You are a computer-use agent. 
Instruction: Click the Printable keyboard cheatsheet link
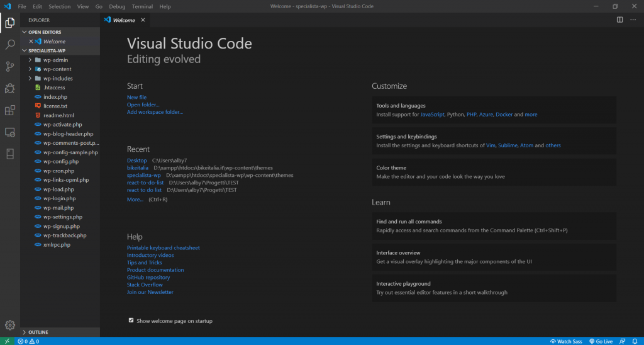tap(163, 247)
